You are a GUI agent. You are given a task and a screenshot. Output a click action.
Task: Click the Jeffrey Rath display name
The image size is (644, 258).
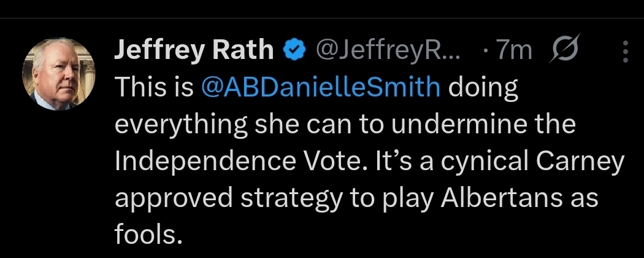tap(193, 50)
